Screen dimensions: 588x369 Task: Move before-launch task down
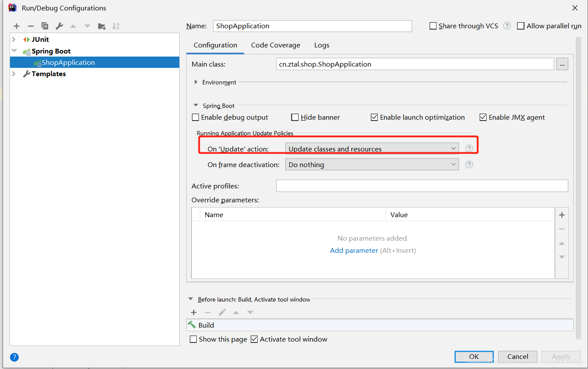tap(250, 312)
